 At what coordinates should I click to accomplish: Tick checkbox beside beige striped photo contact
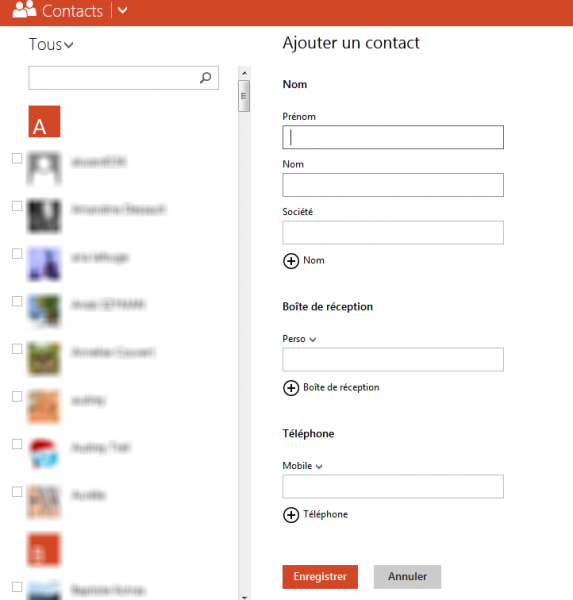pos(17,492)
